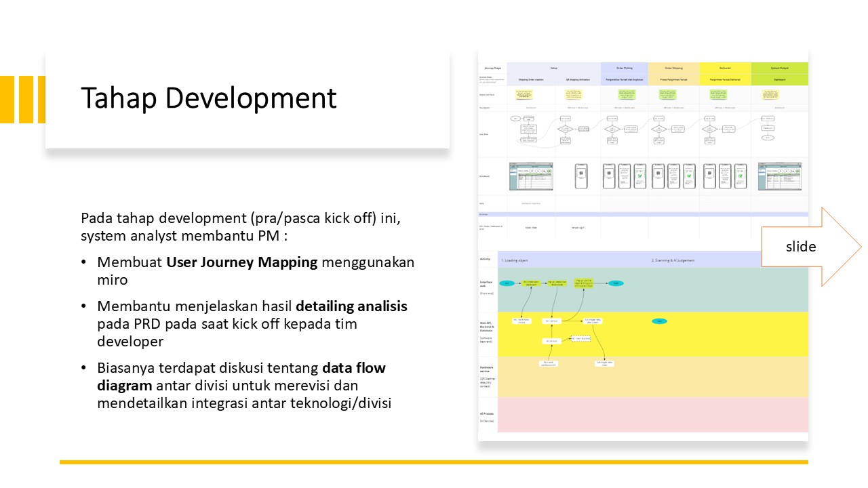Click the yellow "Delivered" stage header
This screenshot has height=488, width=868.
725,68
